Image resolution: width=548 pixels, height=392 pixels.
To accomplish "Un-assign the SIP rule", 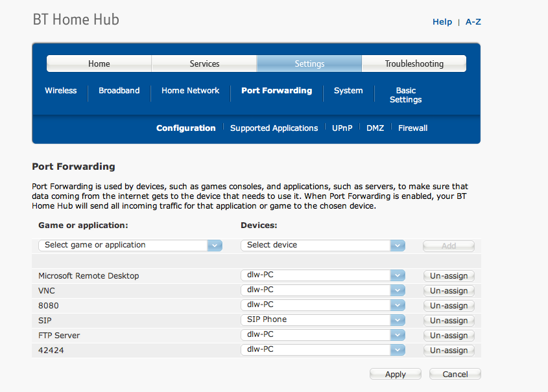I will click(x=449, y=321).
